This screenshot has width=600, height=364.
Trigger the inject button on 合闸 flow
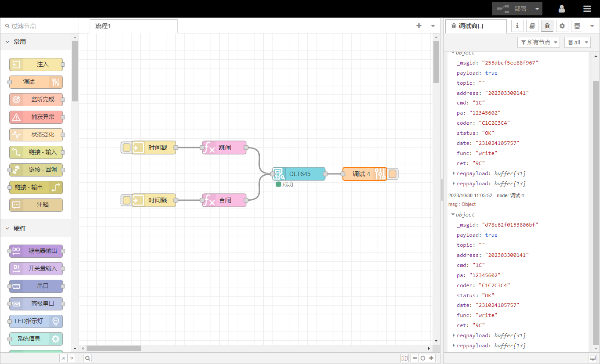(126, 200)
